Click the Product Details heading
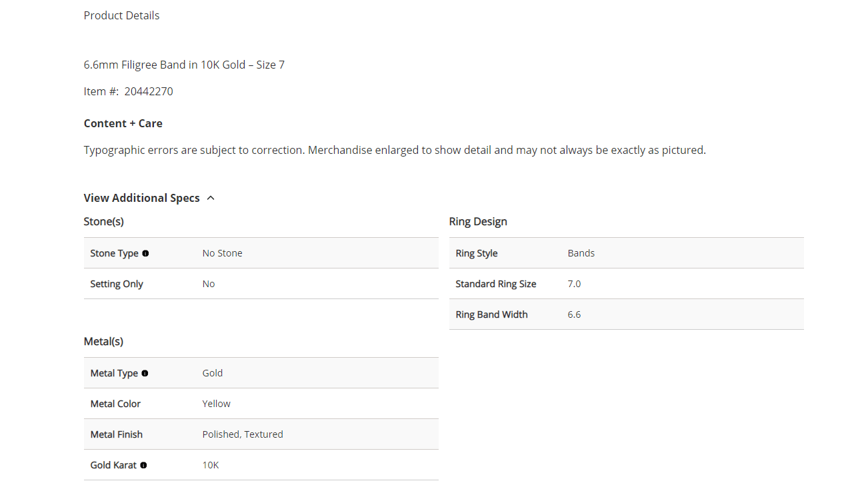Viewport: 868px width, 491px height. click(x=121, y=15)
